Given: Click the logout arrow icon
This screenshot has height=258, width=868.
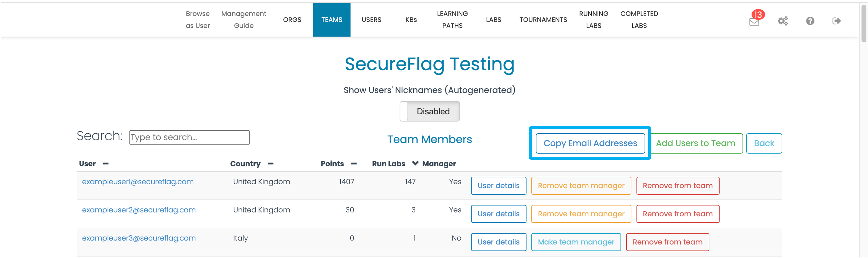Looking at the screenshot, I should coord(836,21).
